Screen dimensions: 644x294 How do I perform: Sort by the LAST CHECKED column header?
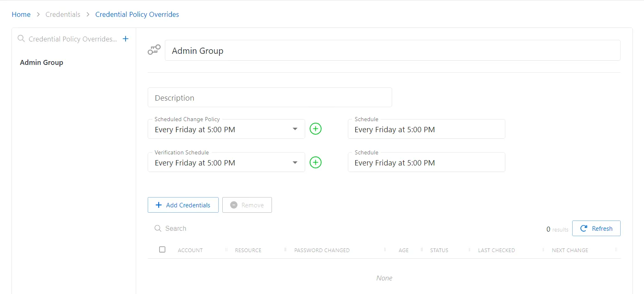click(x=496, y=250)
